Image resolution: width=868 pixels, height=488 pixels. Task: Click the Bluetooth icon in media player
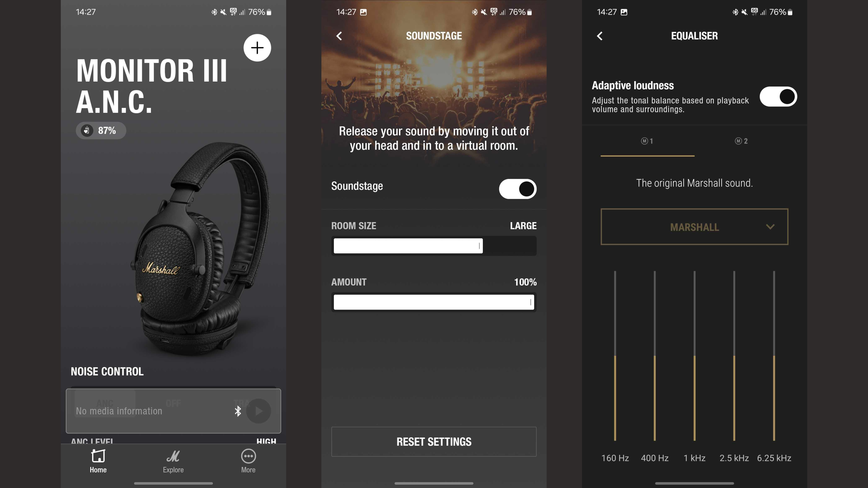tap(237, 410)
